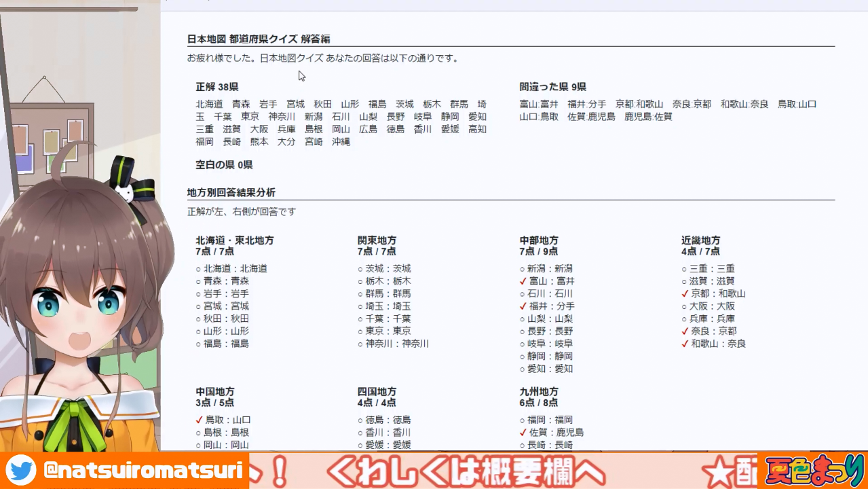This screenshot has height=489, width=868.
Task: Click the 6点 / 8点 score under 九州地方
Action: click(x=539, y=403)
